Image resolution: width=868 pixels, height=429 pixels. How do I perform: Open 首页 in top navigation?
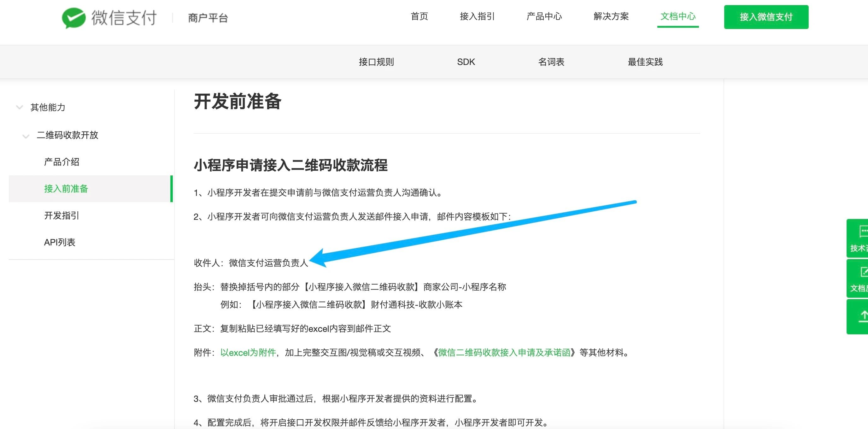[x=419, y=16]
